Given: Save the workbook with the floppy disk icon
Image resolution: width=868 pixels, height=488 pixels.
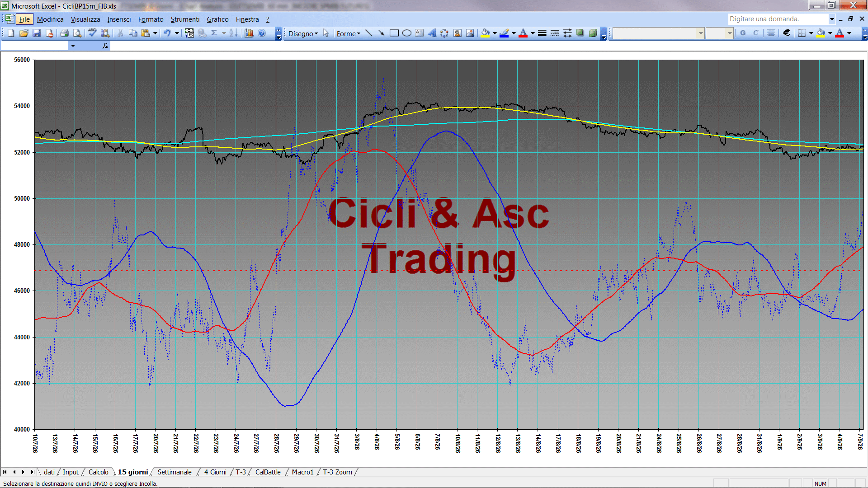Looking at the screenshot, I should 37,33.
